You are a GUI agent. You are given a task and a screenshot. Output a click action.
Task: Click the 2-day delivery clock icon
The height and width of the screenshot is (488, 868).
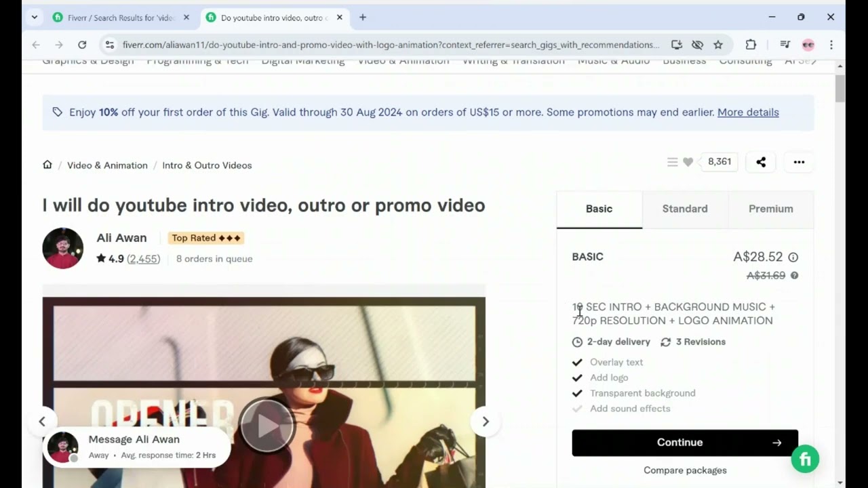pyautogui.click(x=577, y=342)
